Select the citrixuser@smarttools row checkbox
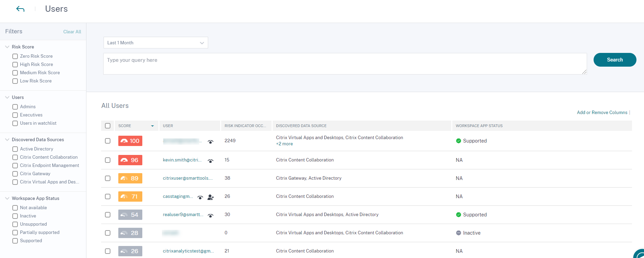Viewport: 644px width, 258px height. [x=108, y=178]
